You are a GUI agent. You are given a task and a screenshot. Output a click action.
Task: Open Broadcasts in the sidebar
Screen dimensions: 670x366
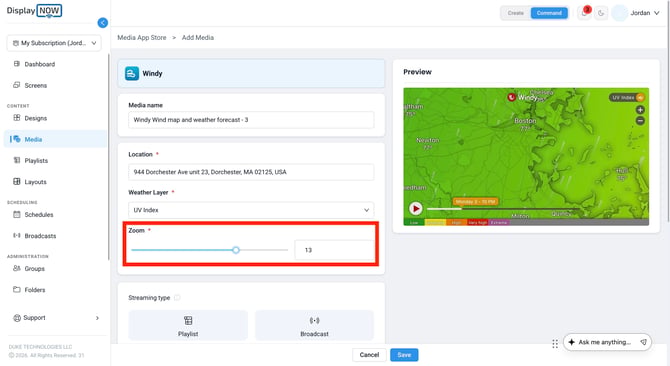[40, 236]
